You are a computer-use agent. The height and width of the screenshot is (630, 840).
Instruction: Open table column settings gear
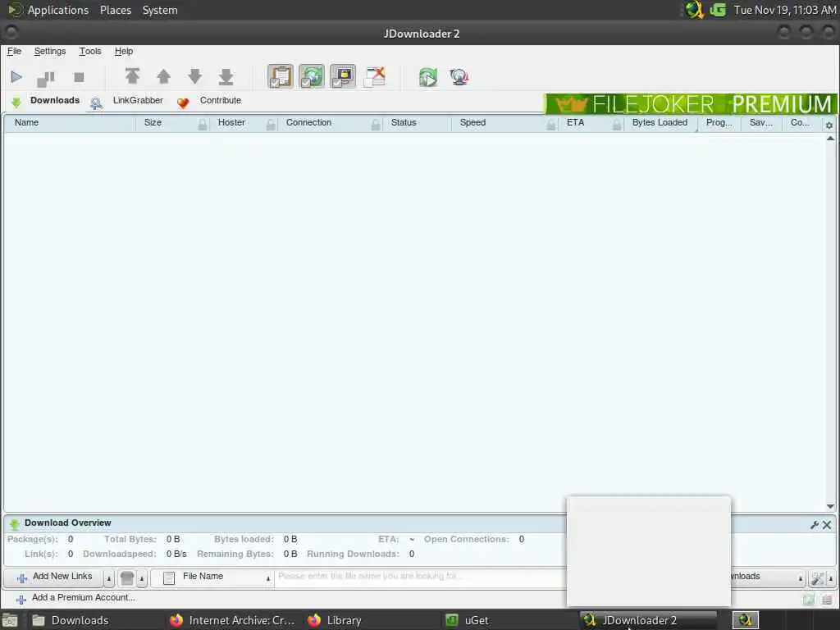pos(829,126)
